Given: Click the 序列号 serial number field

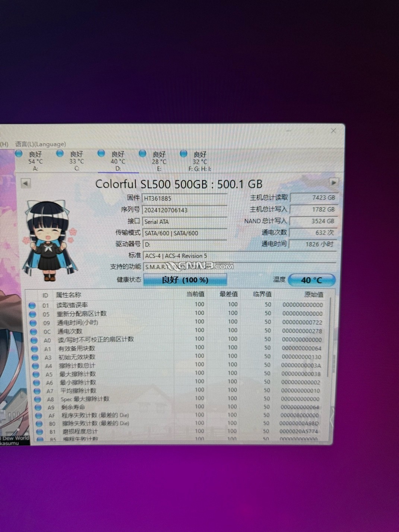Looking at the screenshot, I should (184, 210).
